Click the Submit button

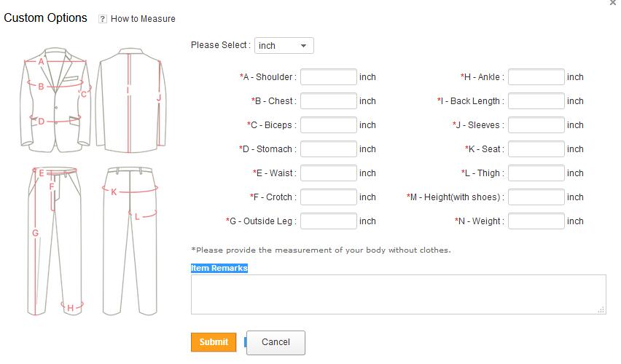(x=214, y=342)
